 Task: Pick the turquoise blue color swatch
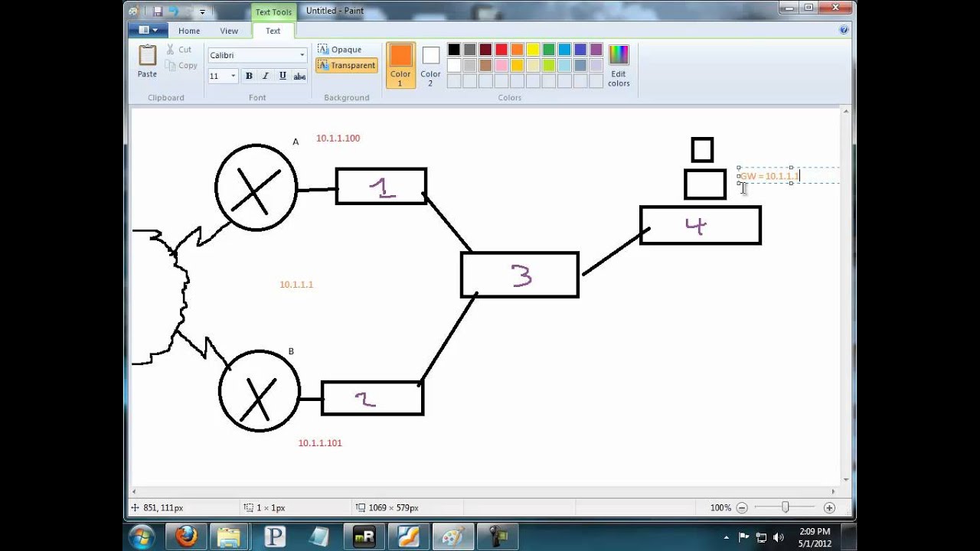pyautogui.click(x=564, y=50)
